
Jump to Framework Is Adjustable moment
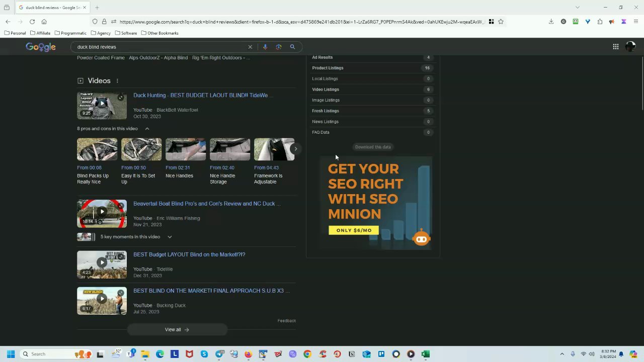pos(274,161)
